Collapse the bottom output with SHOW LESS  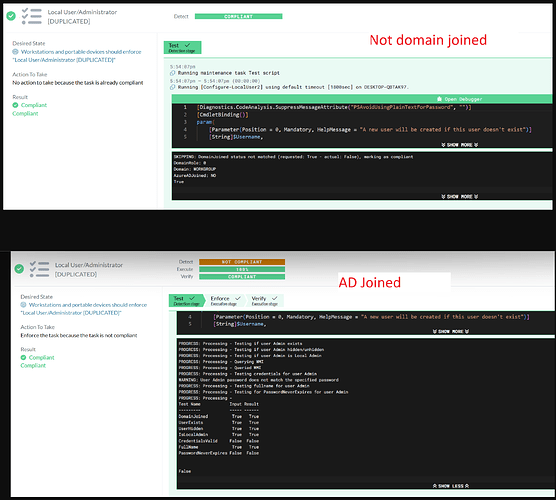tap(451, 486)
